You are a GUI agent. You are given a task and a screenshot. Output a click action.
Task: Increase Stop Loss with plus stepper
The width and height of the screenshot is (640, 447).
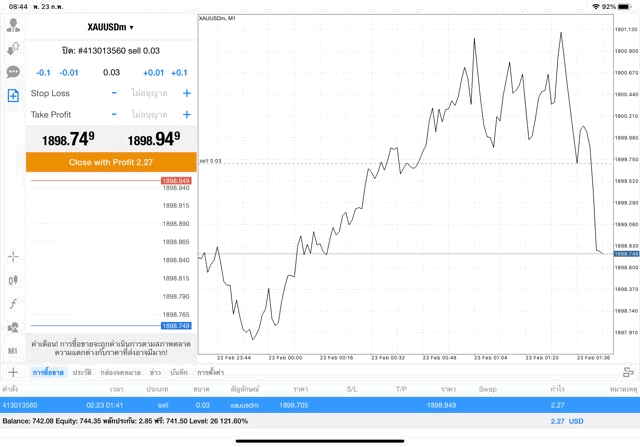click(186, 93)
